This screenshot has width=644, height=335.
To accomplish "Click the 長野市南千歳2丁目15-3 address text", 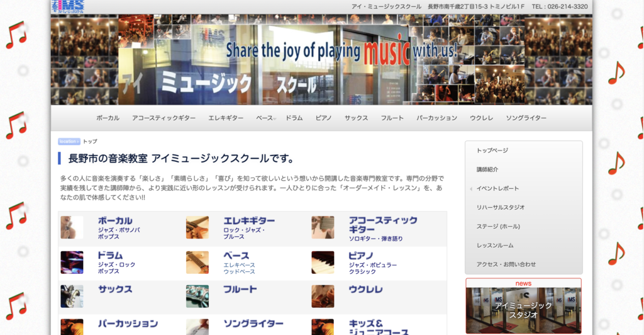I will click(x=476, y=6).
